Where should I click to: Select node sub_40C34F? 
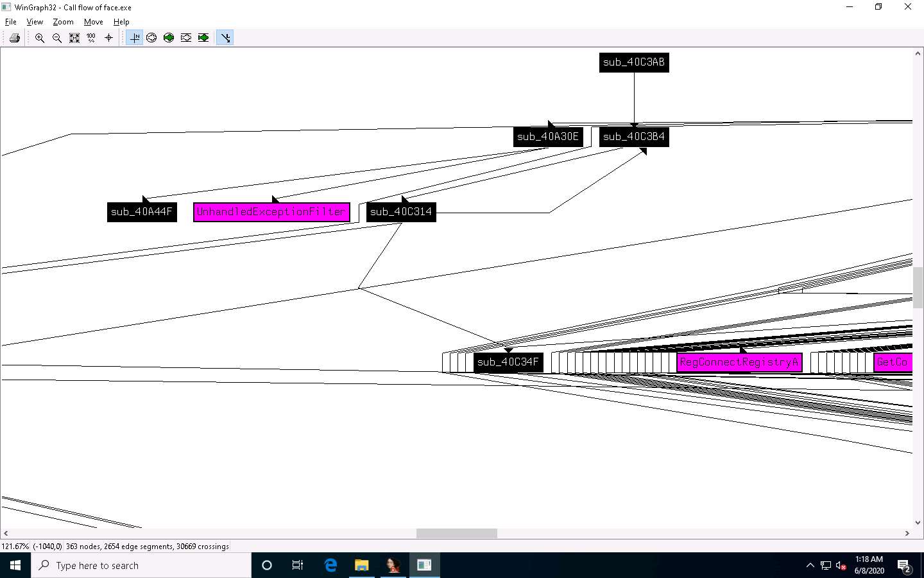(508, 362)
